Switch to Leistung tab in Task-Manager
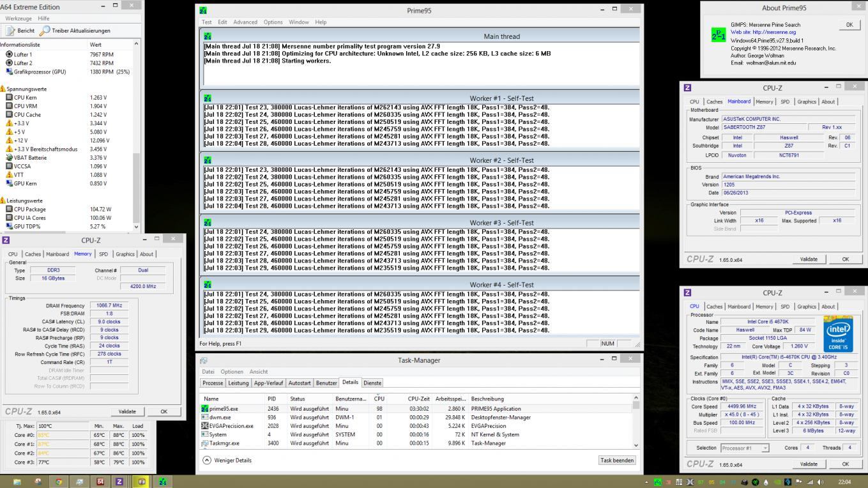The height and width of the screenshot is (488, 868). tap(238, 383)
